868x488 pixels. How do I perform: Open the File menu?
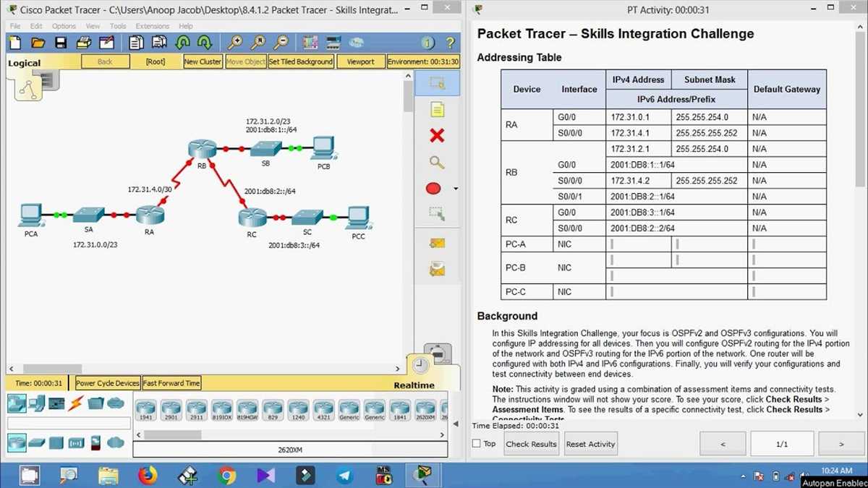(14, 26)
